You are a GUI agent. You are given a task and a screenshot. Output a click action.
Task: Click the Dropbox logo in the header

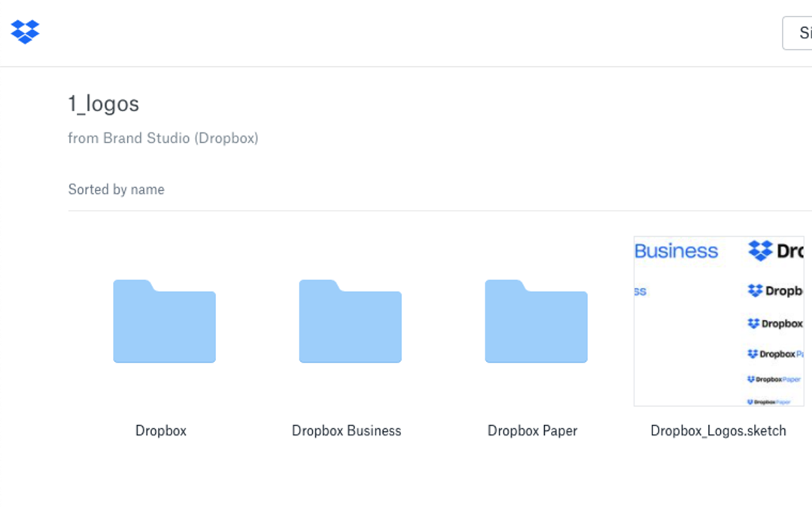[25, 32]
